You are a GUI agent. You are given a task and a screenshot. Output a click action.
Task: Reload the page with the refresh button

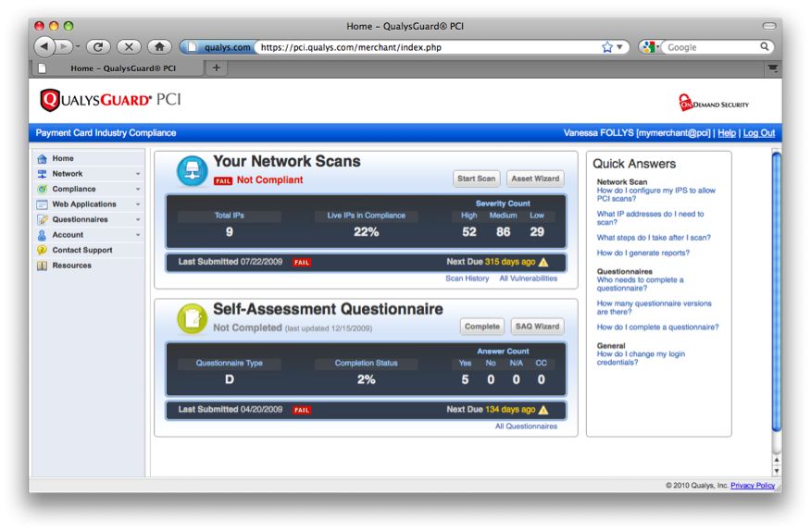click(x=98, y=47)
